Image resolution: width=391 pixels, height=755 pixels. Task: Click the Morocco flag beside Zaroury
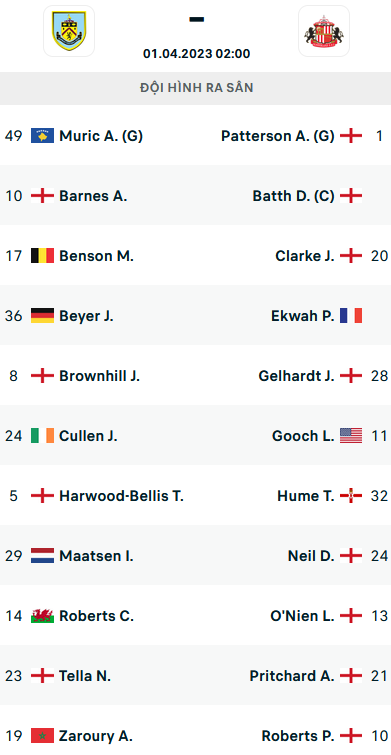42,736
